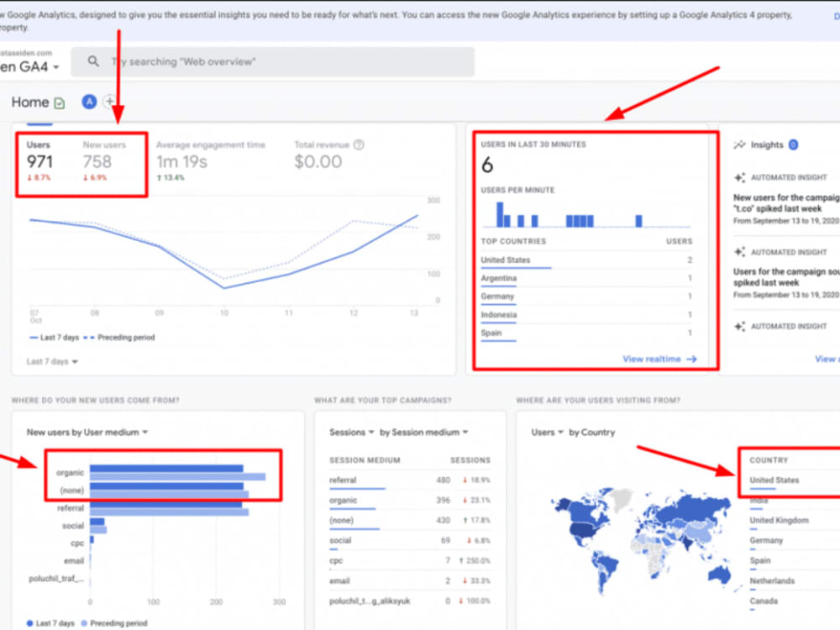Image resolution: width=840 pixels, height=630 pixels.
Task: Click United States in the Country list
Action: click(x=774, y=480)
